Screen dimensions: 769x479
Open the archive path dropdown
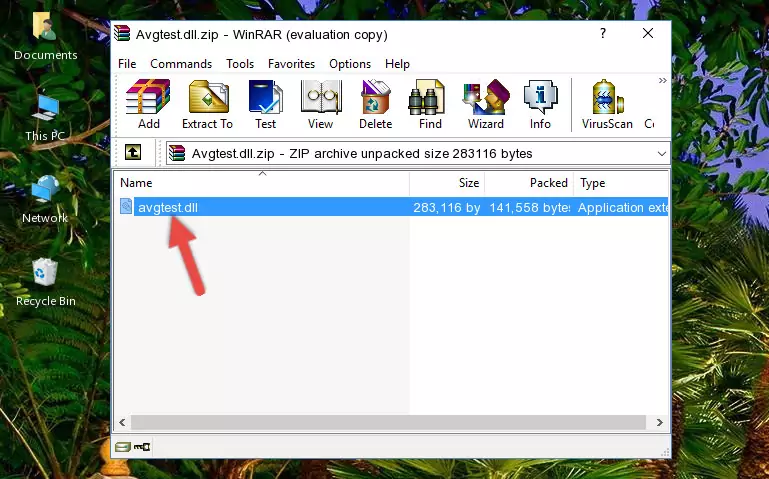[x=662, y=154]
